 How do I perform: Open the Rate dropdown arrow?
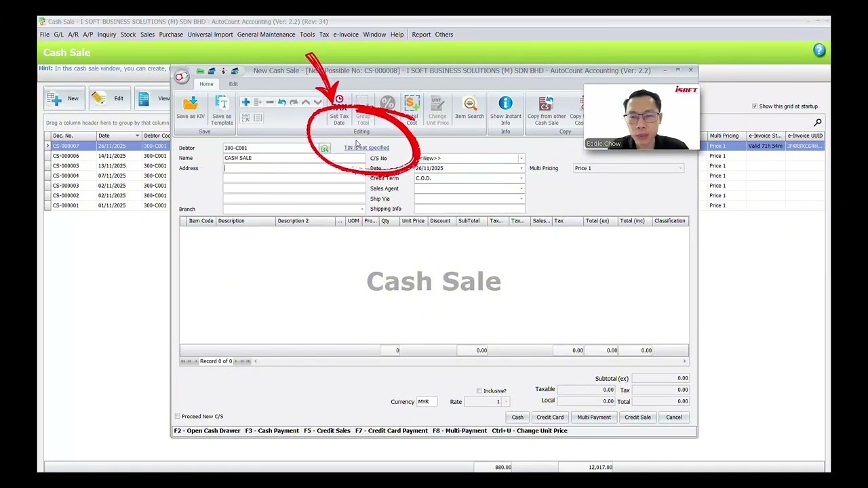pyautogui.click(x=506, y=402)
